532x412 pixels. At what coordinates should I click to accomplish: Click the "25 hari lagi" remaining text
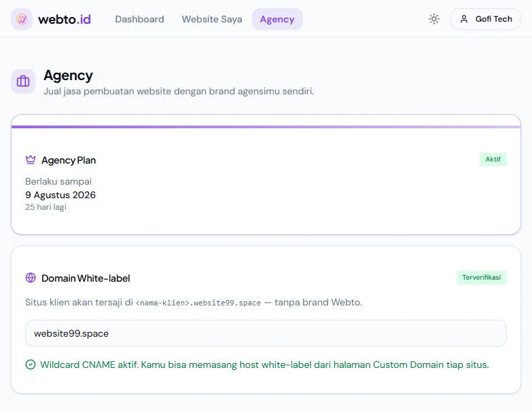tap(46, 206)
